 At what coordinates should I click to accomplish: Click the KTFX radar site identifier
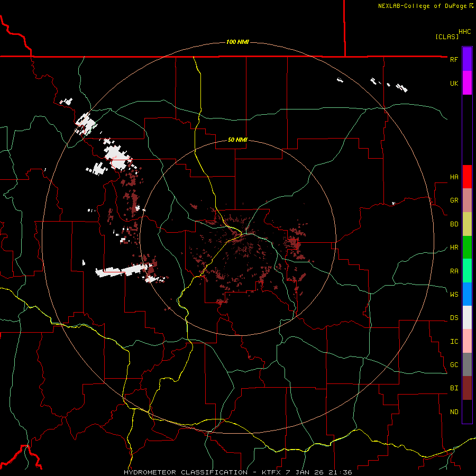point(271,472)
